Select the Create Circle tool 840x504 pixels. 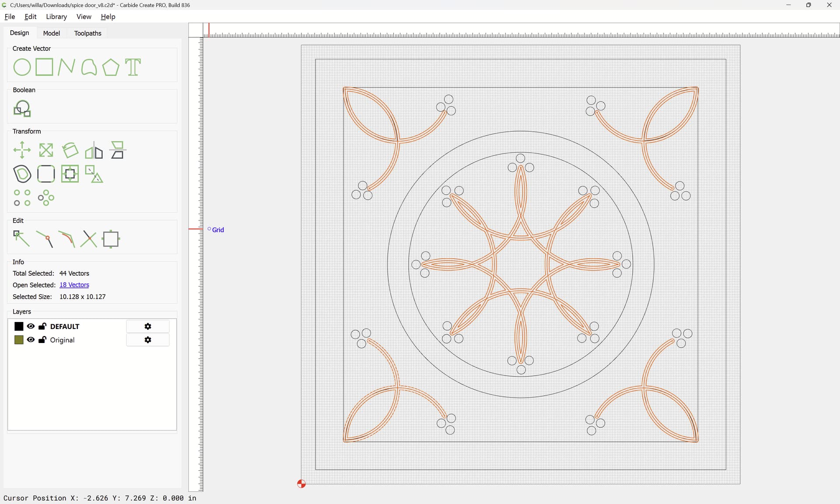pyautogui.click(x=22, y=67)
